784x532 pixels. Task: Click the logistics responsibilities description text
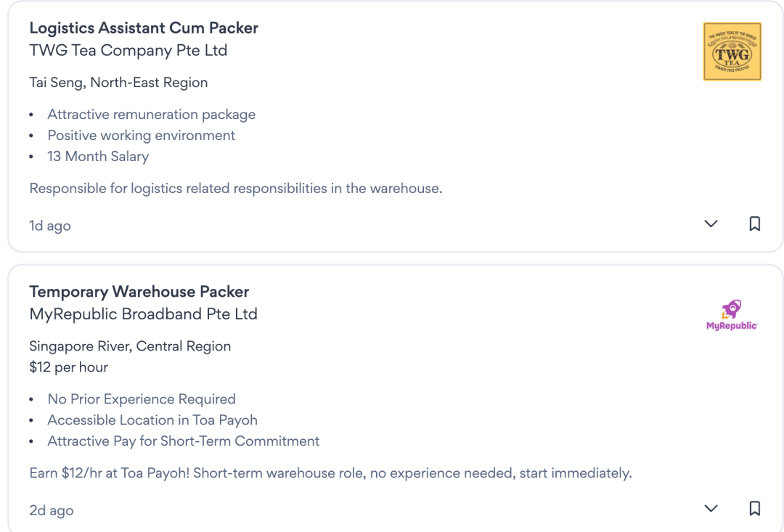[x=236, y=189]
